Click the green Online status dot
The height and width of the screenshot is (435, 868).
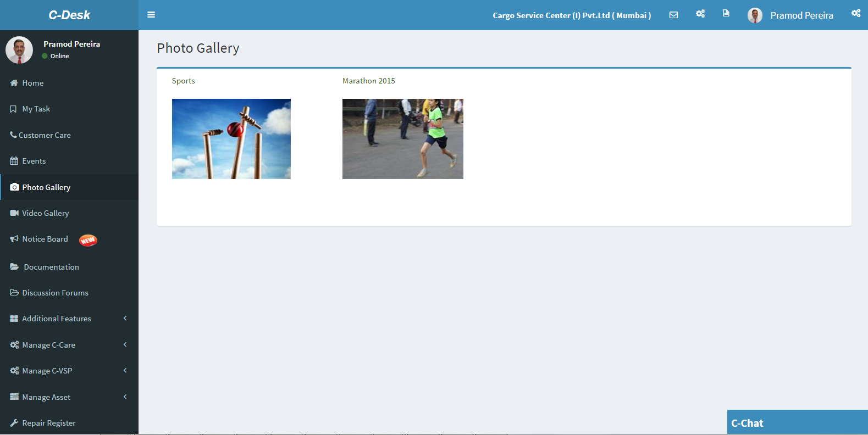[x=45, y=56]
